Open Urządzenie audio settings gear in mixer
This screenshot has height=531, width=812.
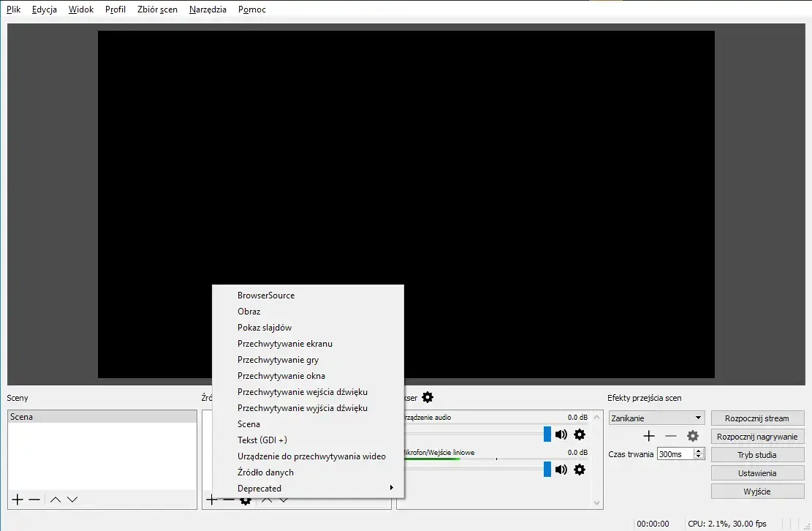coord(580,434)
